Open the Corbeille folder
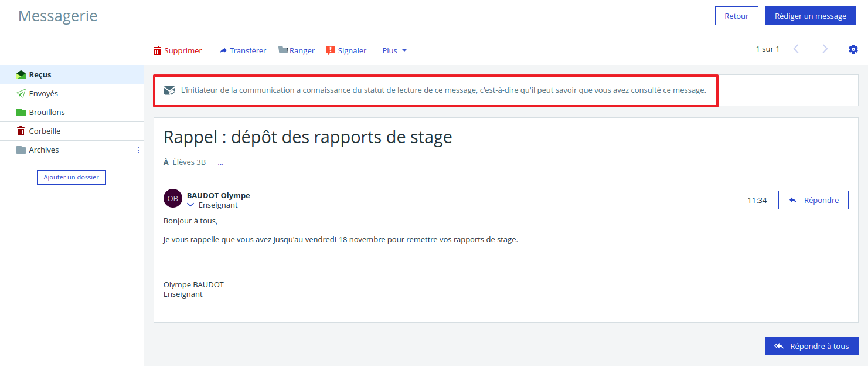This screenshot has width=868, height=366. pos(45,131)
